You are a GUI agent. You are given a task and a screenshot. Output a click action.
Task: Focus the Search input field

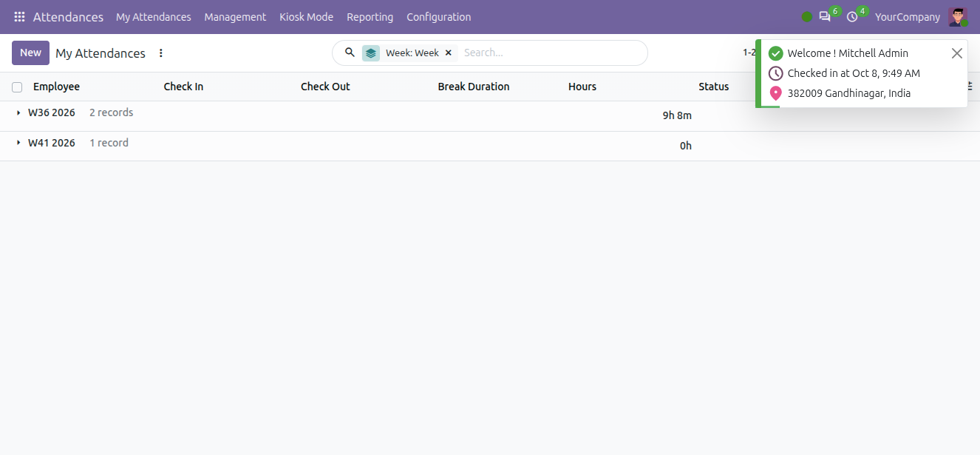pyautogui.click(x=551, y=53)
